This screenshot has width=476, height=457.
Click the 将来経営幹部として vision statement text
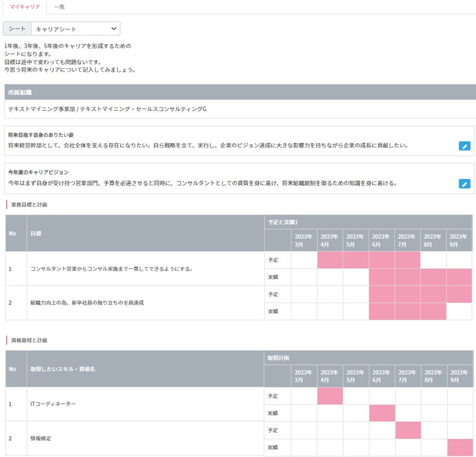(208, 145)
